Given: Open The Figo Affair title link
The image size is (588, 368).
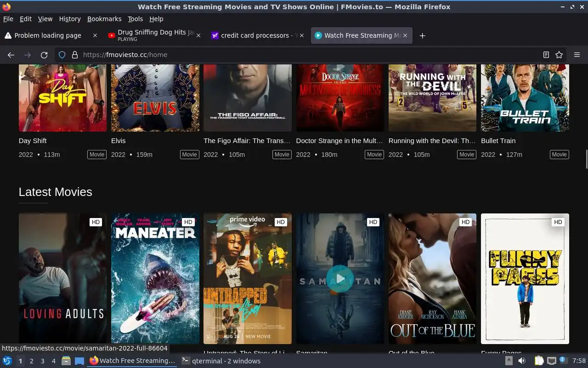Looking at the screenshot, I should point(247,141).
